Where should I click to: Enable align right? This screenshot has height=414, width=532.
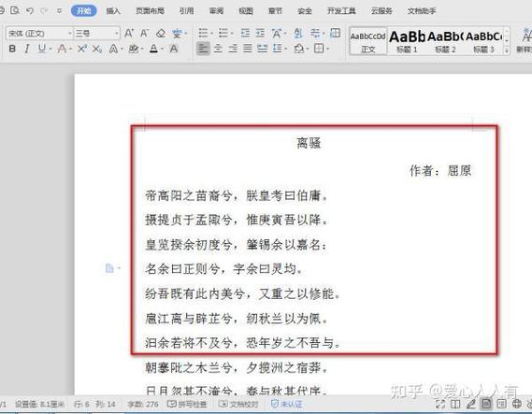[233, 49]
